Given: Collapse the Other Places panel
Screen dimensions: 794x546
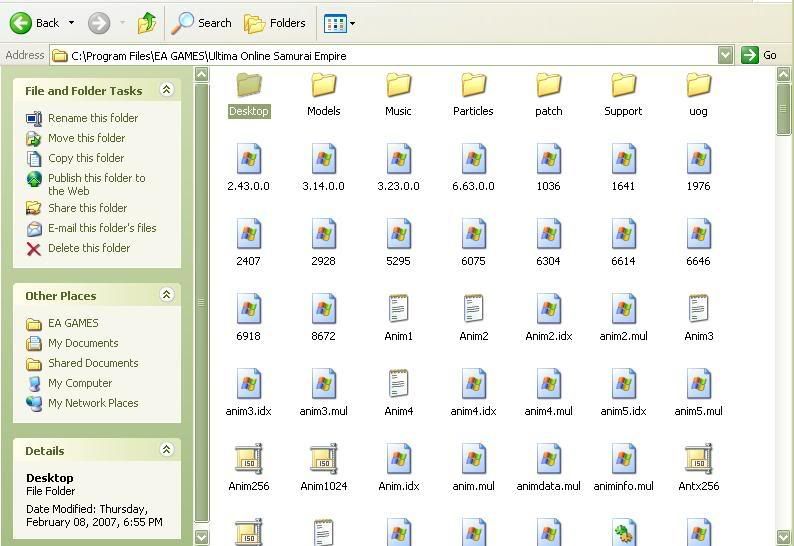Looking at the screenshot, I should point(166,295).
